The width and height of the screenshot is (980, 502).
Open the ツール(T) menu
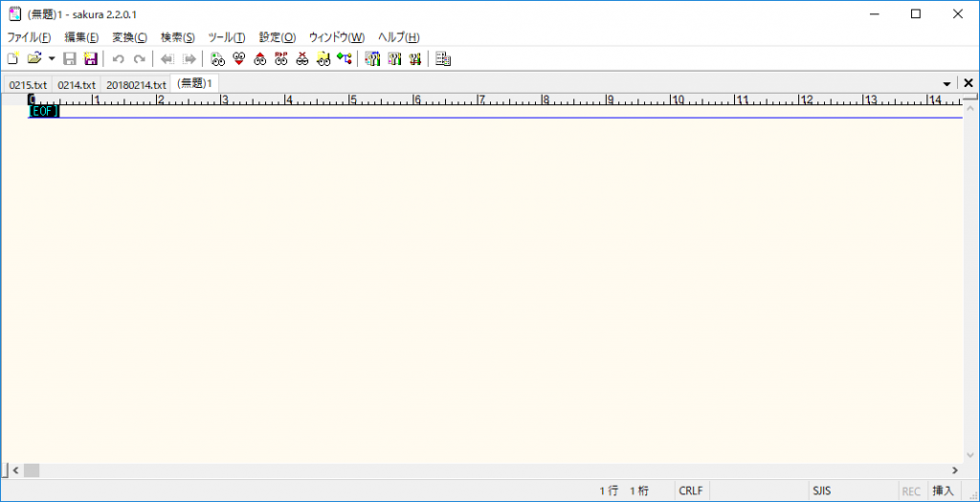[227, 37]
